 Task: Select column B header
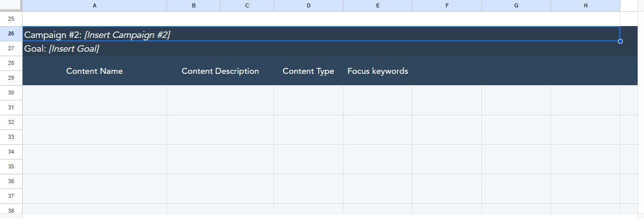click(194, 5)
